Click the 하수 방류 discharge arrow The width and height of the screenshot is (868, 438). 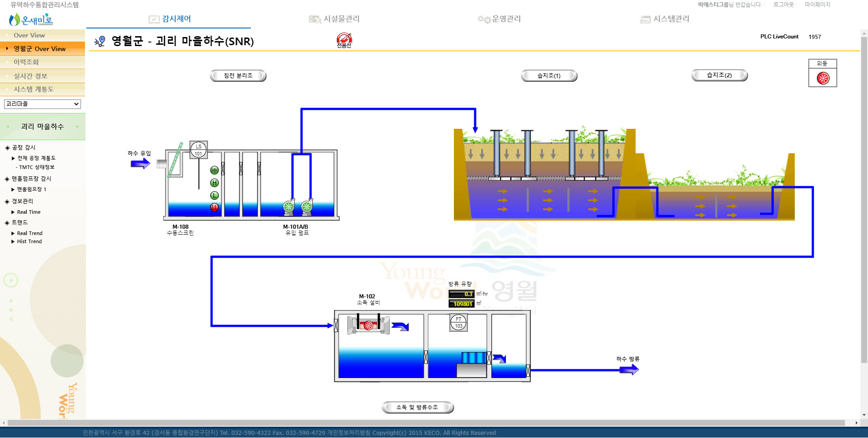[629, 370]
